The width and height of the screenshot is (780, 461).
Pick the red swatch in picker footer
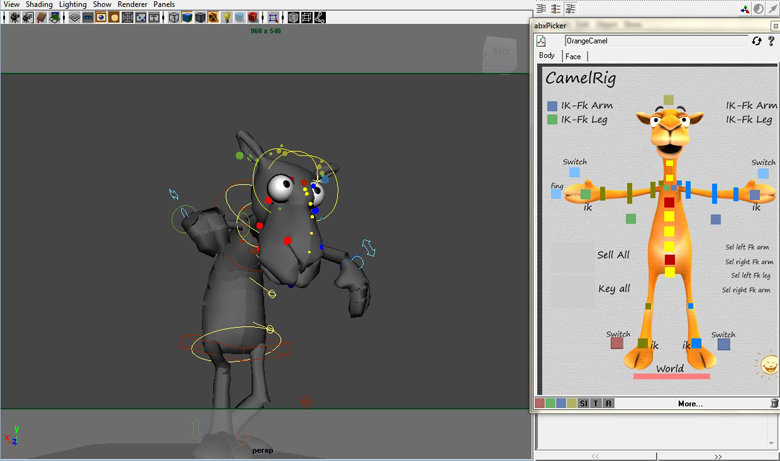click(540, 403)
